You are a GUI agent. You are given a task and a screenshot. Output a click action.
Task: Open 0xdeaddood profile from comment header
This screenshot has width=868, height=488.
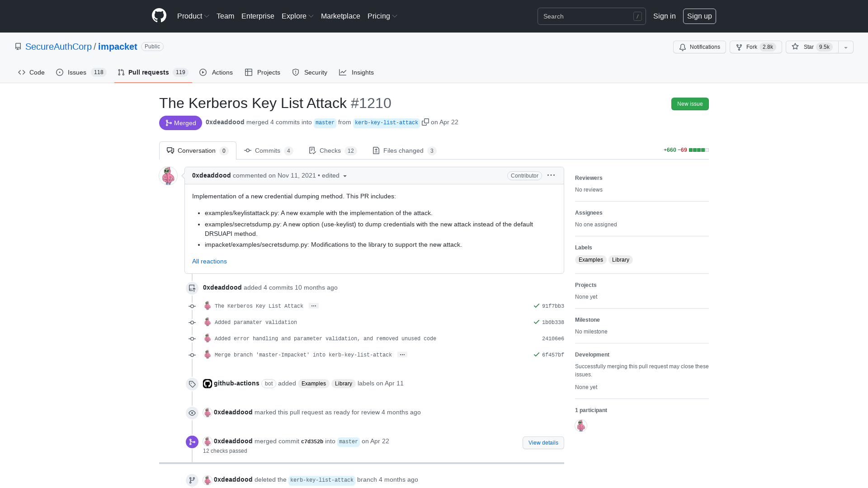tap(211, 175)
